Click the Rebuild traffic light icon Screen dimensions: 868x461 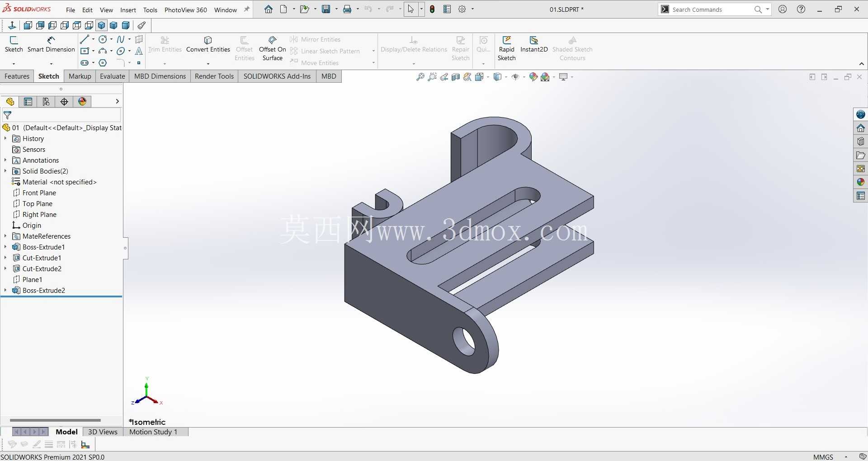(432, 9)
